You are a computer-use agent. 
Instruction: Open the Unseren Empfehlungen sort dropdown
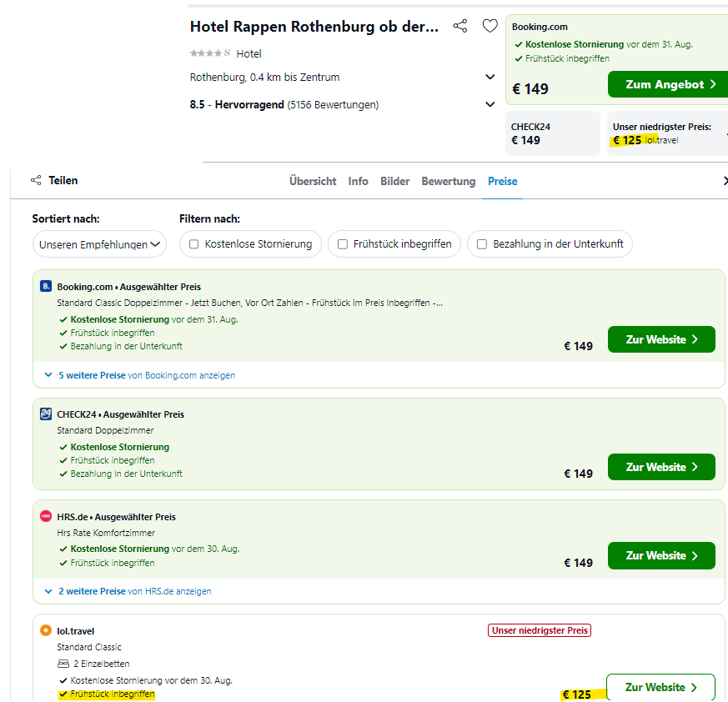(x=99, y=244)
